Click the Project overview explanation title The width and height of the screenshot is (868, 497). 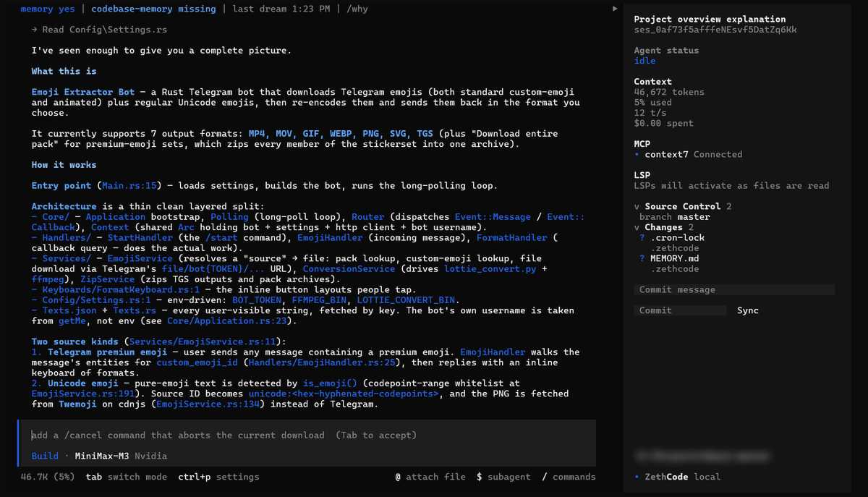pyautogui.click(x=710, y=20)
